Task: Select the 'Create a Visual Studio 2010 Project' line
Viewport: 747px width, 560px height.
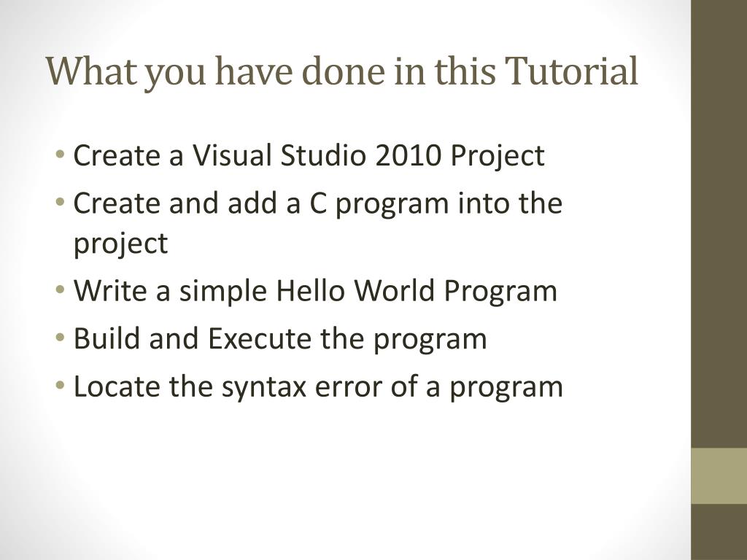Action: [x=309, y=156]
